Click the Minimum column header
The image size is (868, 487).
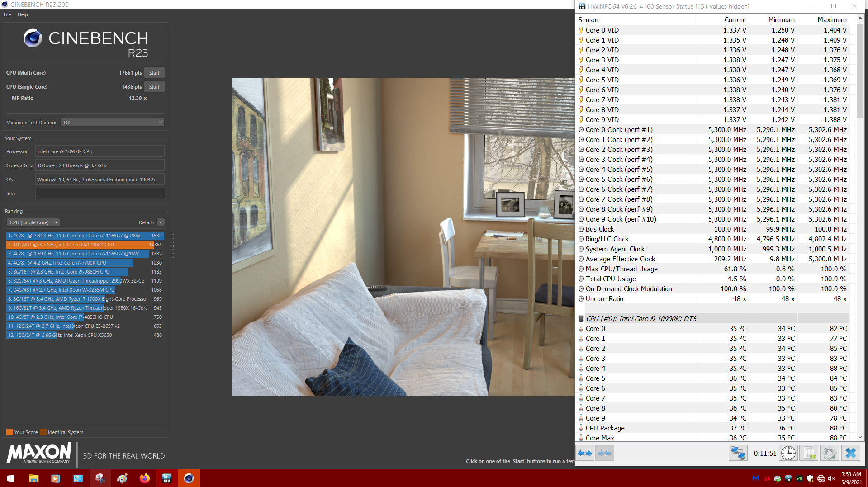[x=773, y=19]
